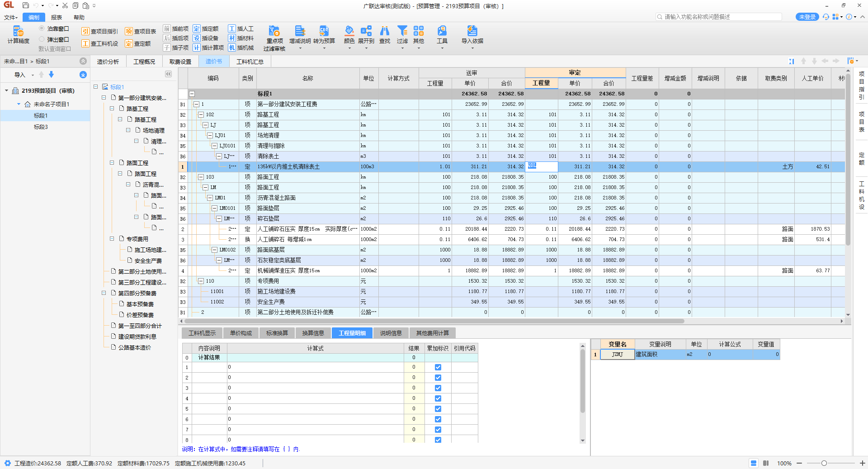868x469 pixels.
Task: Collapse row 102 路基工程 in the table
Action: (x=201, y=114)
